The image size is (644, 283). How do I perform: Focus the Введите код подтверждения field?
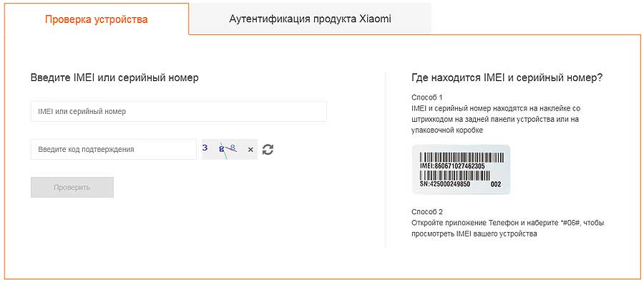(113, 149)
